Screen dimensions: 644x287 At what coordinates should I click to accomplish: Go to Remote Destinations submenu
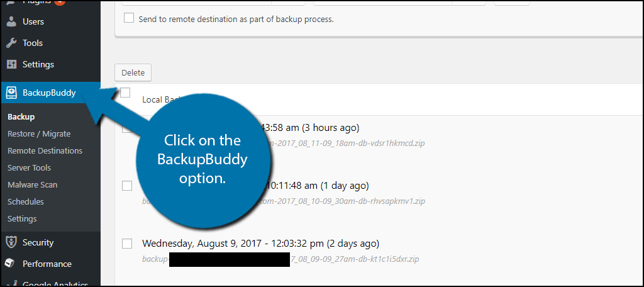[45, 150]
